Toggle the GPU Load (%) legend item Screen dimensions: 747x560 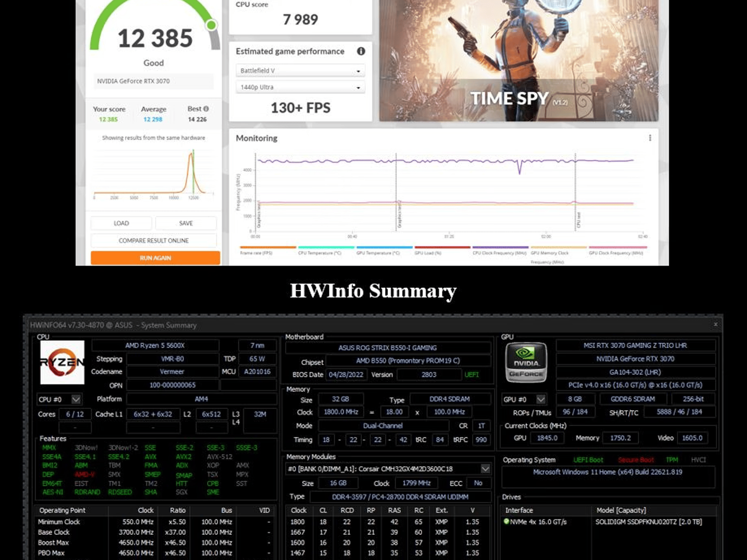click(442, 250)
